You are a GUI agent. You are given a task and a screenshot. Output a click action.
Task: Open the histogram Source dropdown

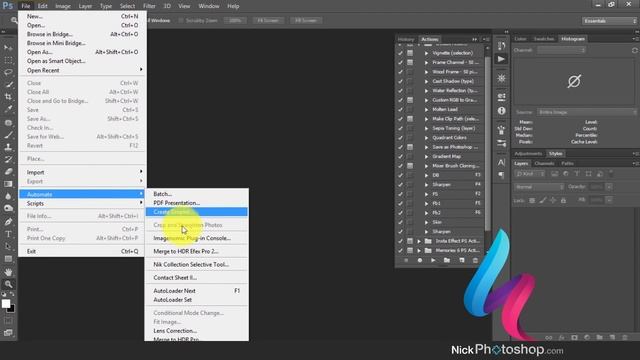(x=587, y=112)
